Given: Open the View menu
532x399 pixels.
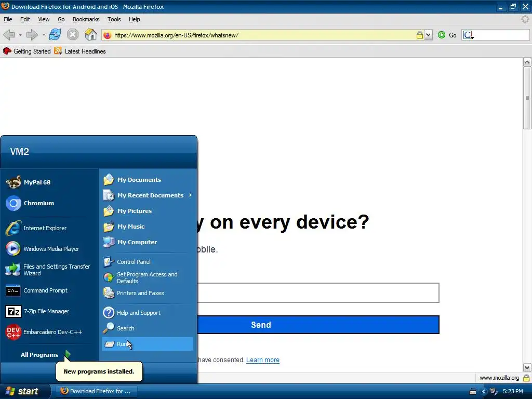Looking at the screenshot, I should click(44, 19).
